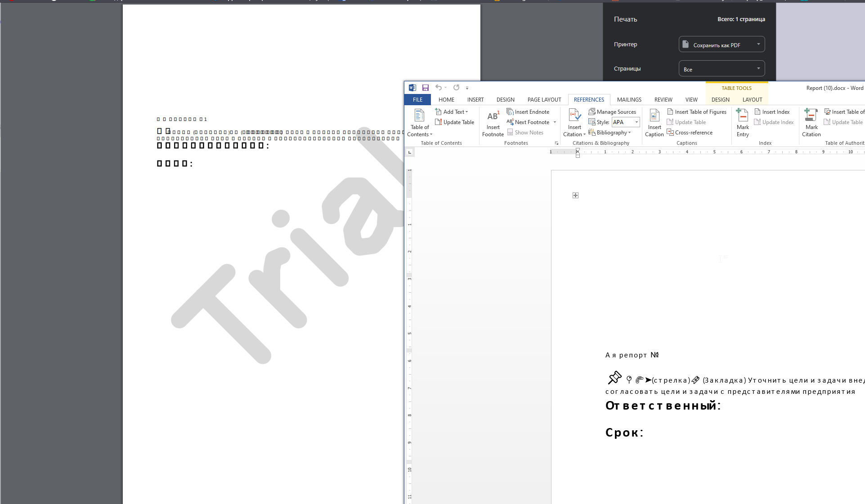Click Mark Entry button
Image resolution: width=865 pixels, height=504 pixels.
743,123
